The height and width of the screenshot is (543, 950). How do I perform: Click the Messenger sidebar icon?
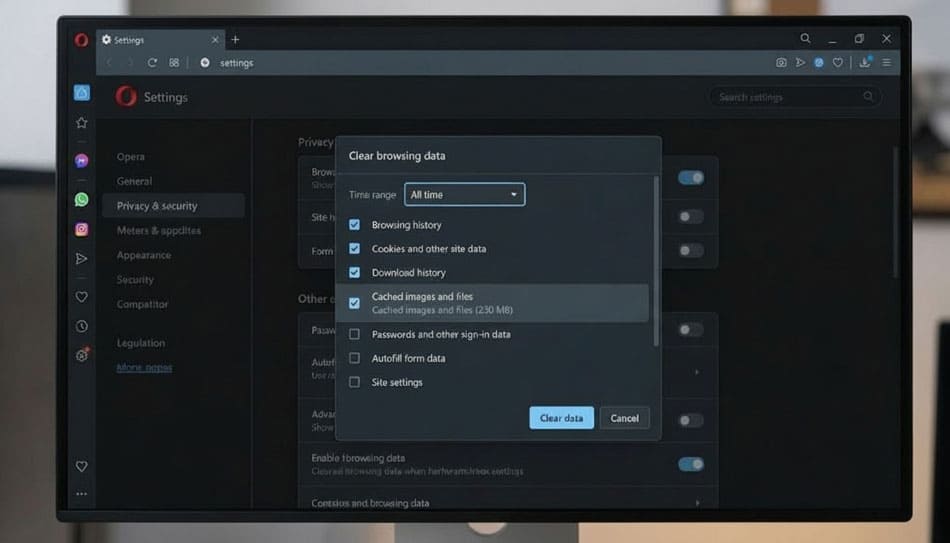coord(82,160)
